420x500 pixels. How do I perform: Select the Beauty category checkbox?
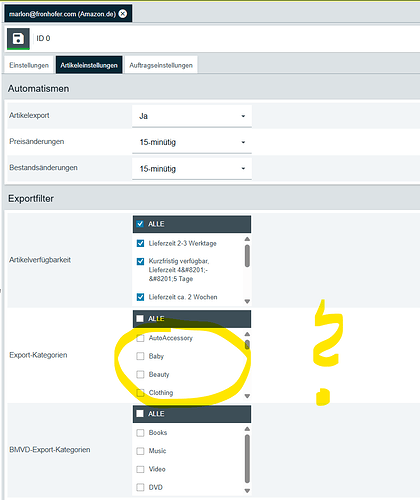pos(140,374)
